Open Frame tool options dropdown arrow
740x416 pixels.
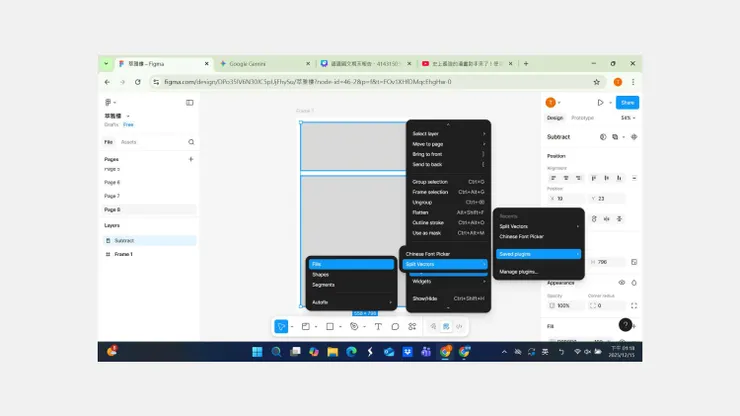(316, 327)
